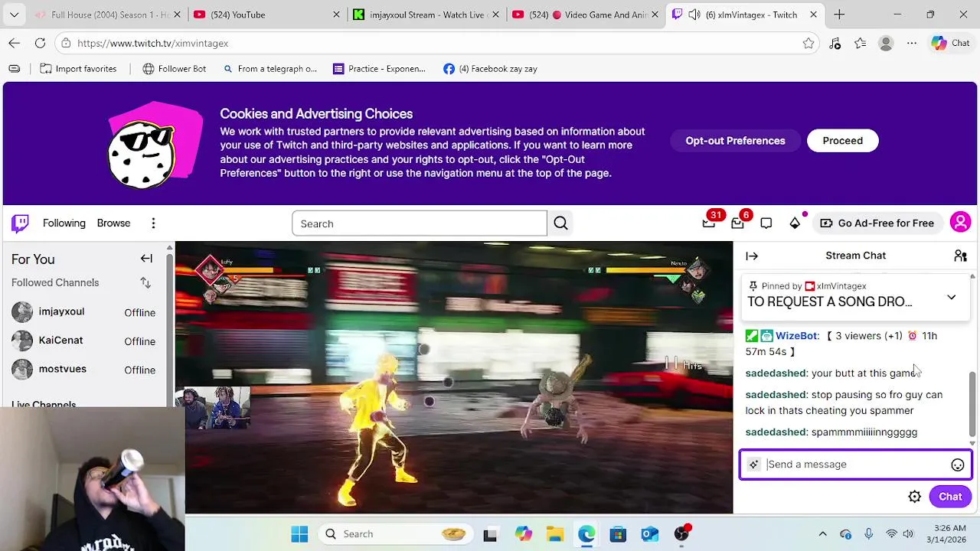Open the tab actions dropdown
The height and width of the screenshot is (551, 980).
14,15
